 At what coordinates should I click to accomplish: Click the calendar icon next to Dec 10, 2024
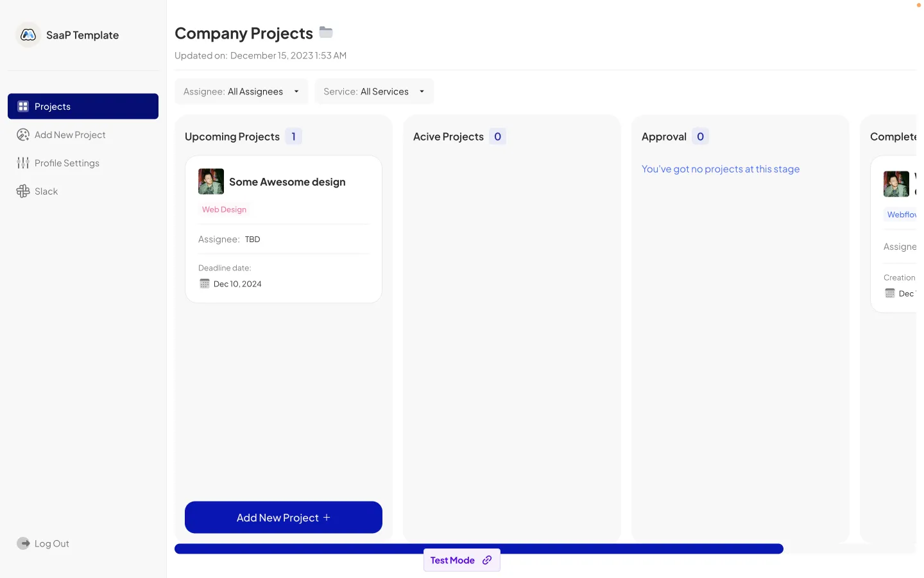pos(204,283)
